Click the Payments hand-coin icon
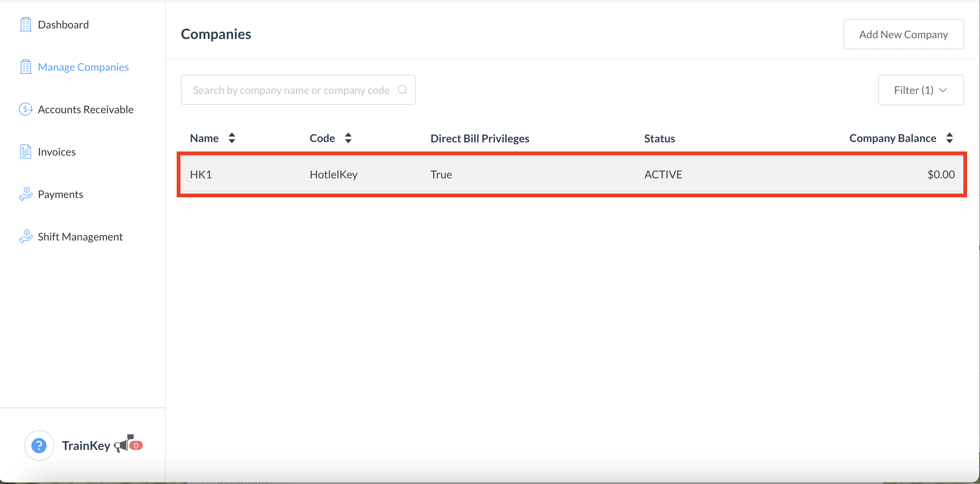Viewport: 980px width, 484px height. (25, 194)
